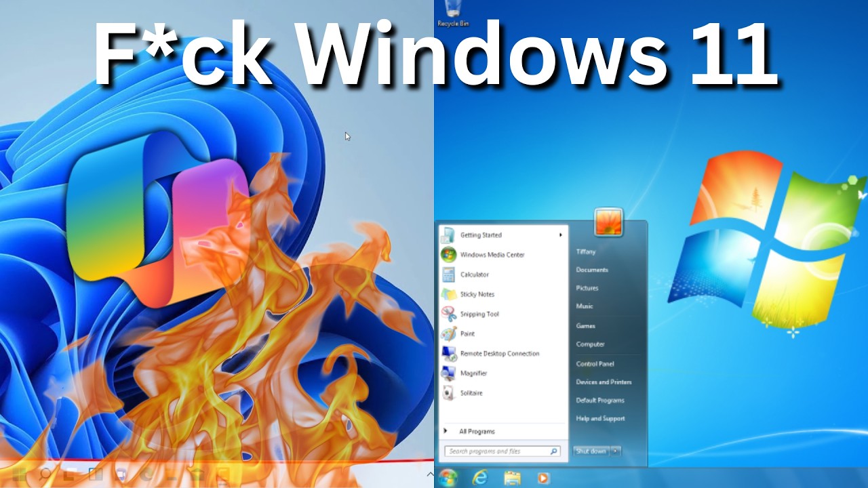Click the Windows 11 taskbar search magnifier

(x=45, y=475)
